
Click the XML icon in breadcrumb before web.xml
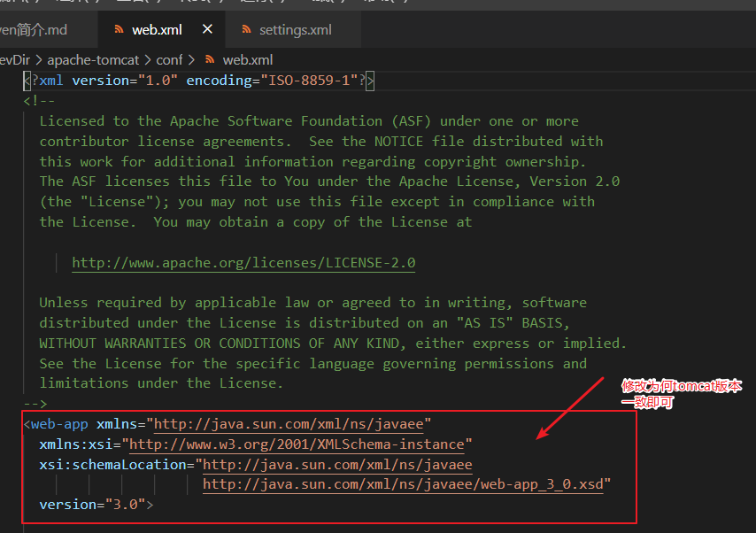[x=210, y=60]
